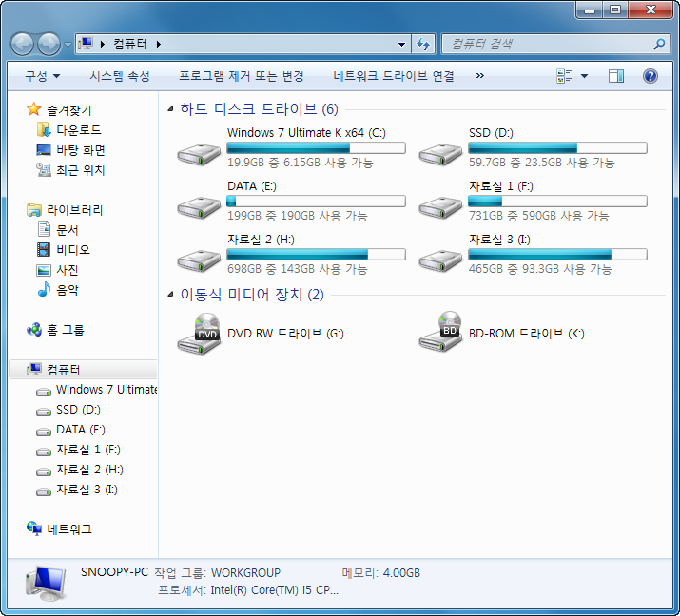Open the view options dropdown arrow
The width and height of the screenshot is (680, 616).
point(584,76)
